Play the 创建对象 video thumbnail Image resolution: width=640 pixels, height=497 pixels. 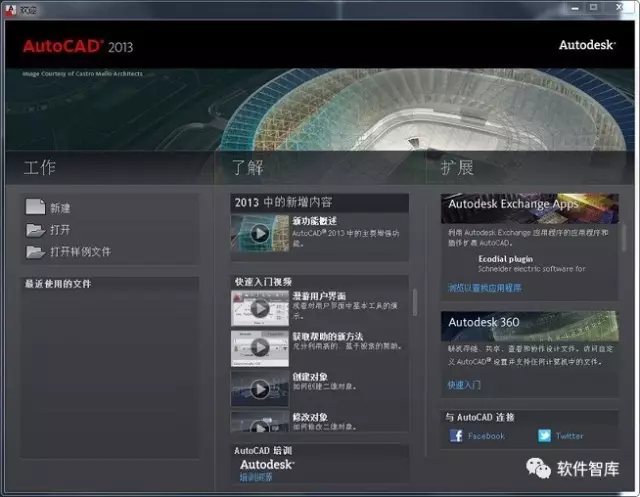pos(260,389)
